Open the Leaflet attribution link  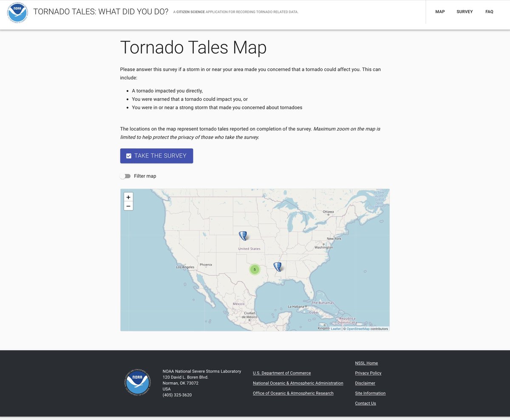[336, 329]
